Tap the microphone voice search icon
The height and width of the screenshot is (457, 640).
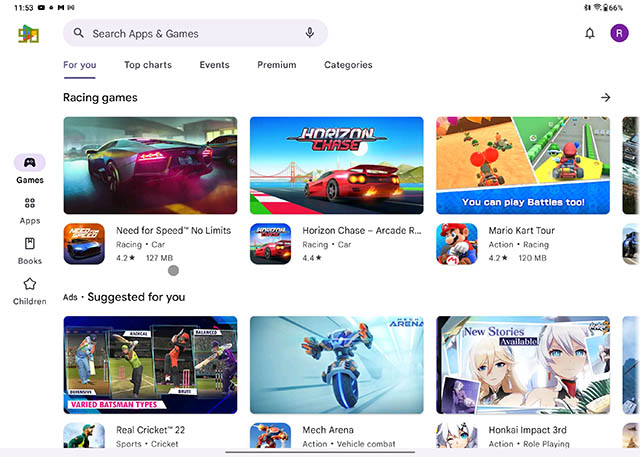(310, 33)
